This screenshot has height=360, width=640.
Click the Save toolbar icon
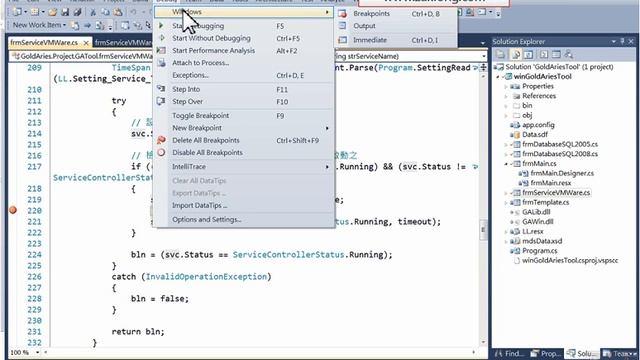click(64, 12)
